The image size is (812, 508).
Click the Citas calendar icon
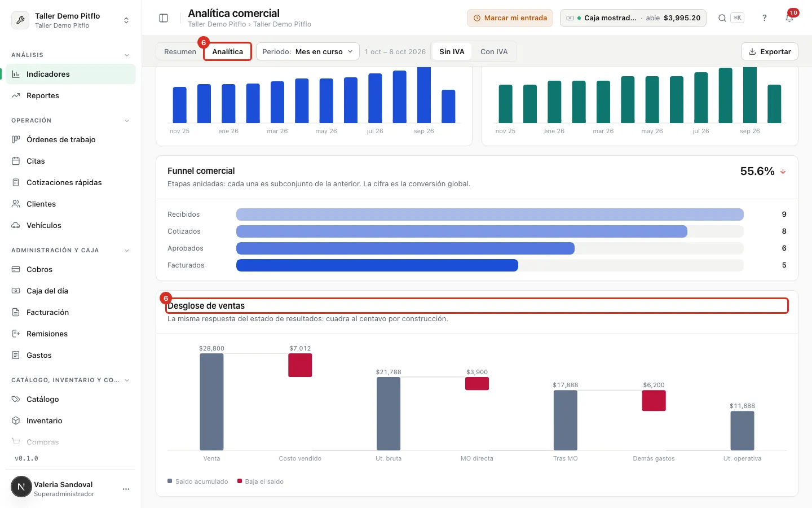[16, 161]
